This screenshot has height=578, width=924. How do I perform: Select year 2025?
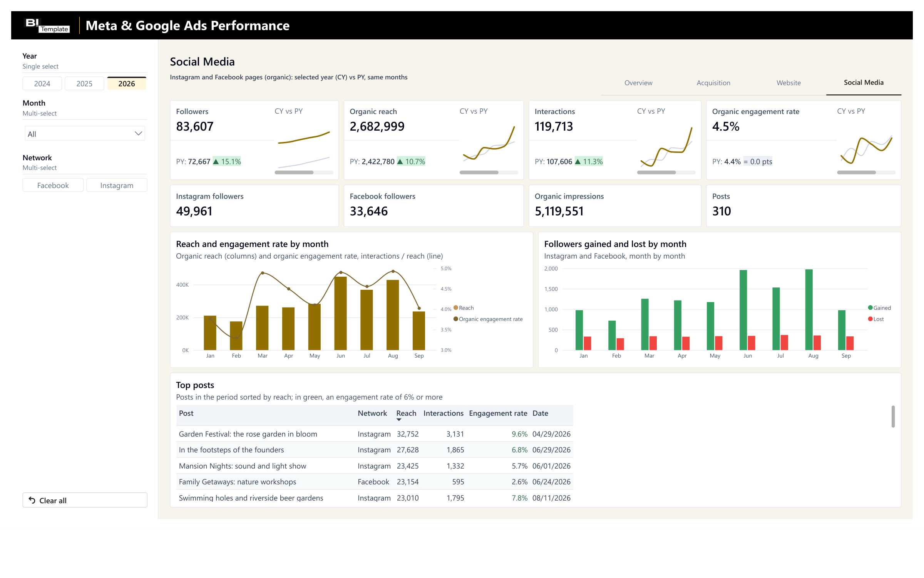[84, 84]
